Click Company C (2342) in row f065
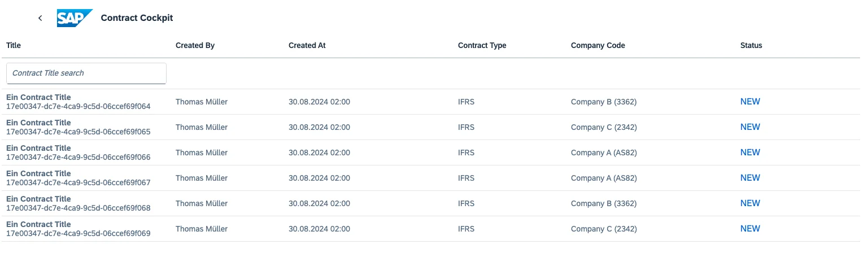This screenshot has height=253, width=868. 604,127
